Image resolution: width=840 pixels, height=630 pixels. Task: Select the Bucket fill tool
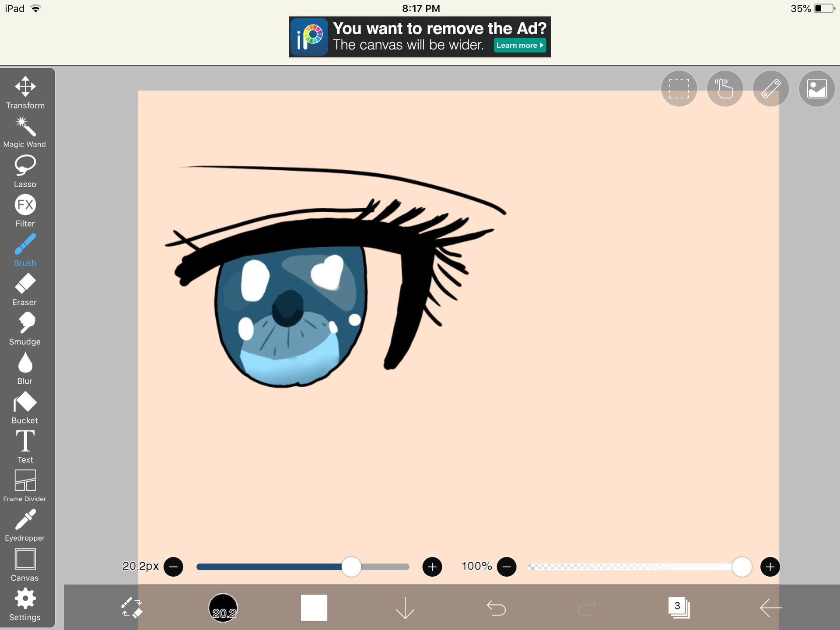[25, 407]
